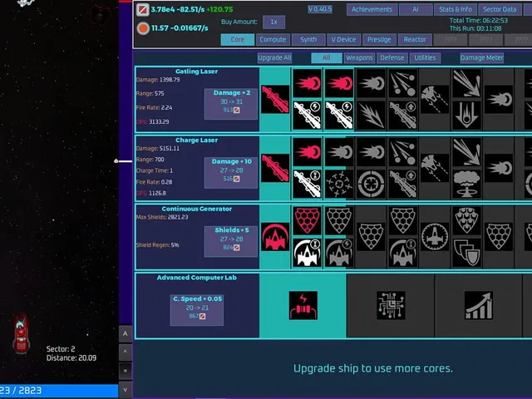Click the mushroom cloud explosion icon
This screenshot has width=532, height=399.
(x=466, y=184)
